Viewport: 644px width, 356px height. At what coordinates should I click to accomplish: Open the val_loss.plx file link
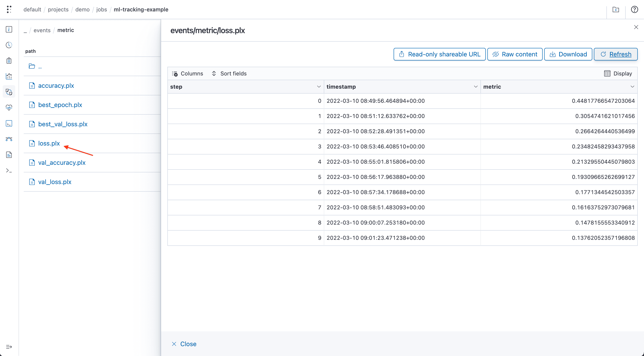click(55, 182)
